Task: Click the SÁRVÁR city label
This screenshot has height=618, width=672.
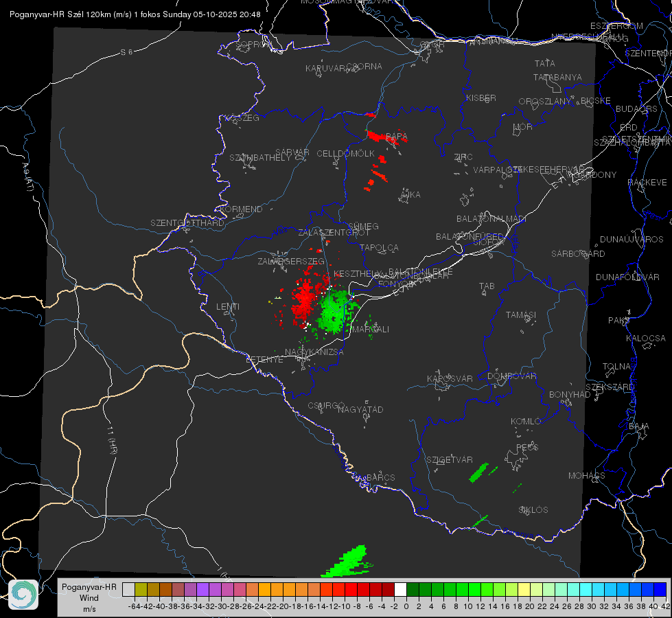Action: tap(292, 152)
